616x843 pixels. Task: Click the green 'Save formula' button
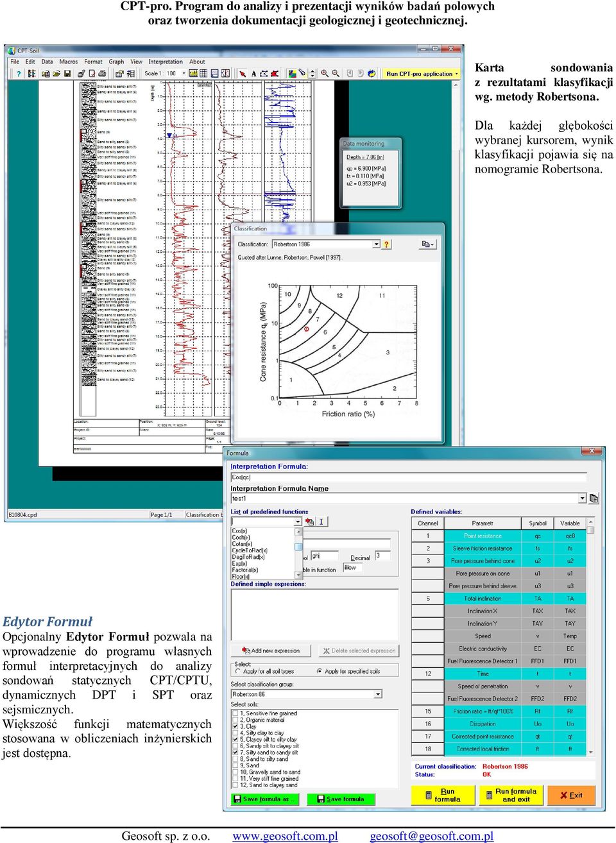(x=340, y=799)
